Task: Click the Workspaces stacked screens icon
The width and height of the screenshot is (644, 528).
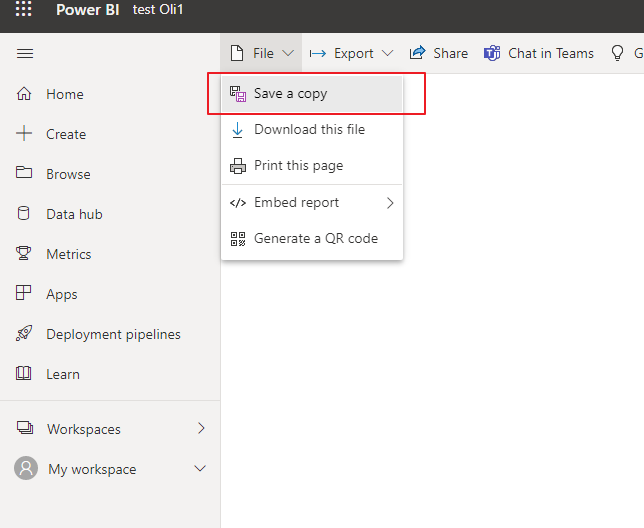Action: pos(25,427)
